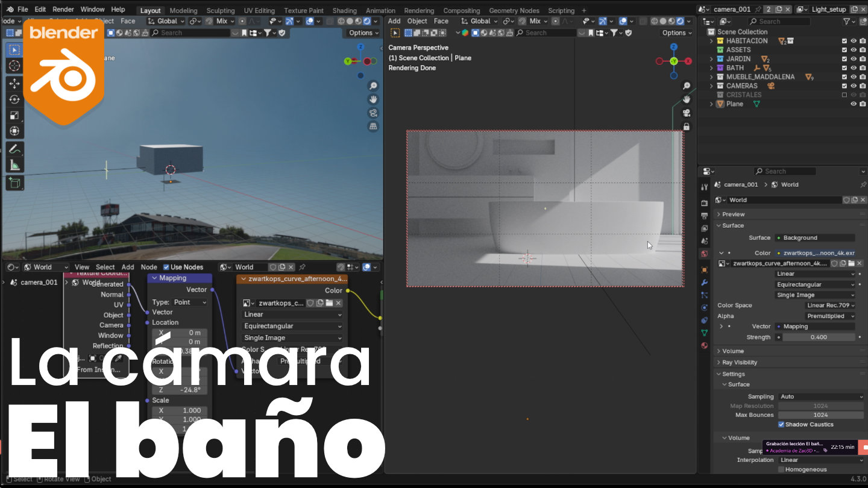This screenshot has width=868, height=488.
Task: Enable the CRISTALES collection checkbox
Action: click(844, 95)
